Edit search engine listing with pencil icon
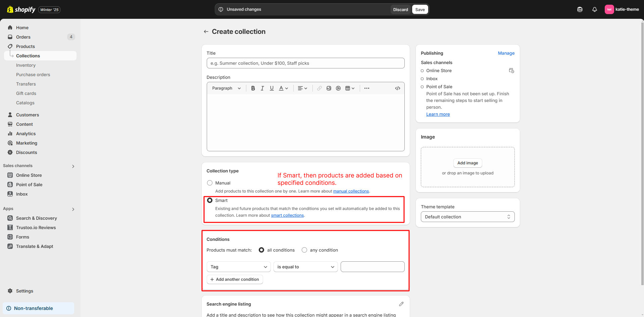 (401, 304)
